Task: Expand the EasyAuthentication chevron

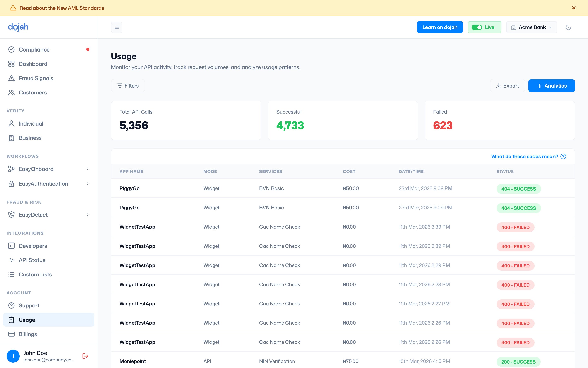Action: (87, 184)
